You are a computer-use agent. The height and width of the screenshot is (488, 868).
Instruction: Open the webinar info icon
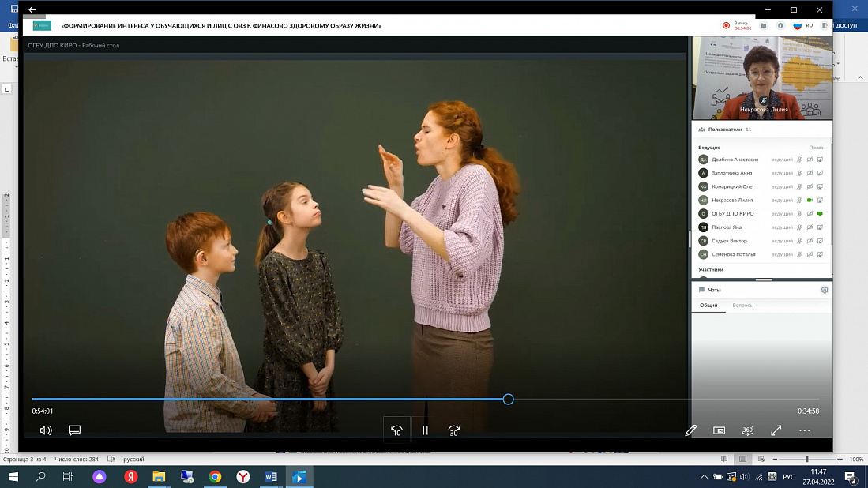point(780,25)
